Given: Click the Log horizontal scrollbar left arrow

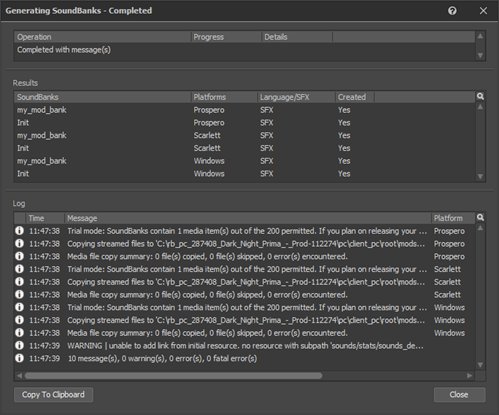Looking at the screenshot, I should tap(19, 376).
